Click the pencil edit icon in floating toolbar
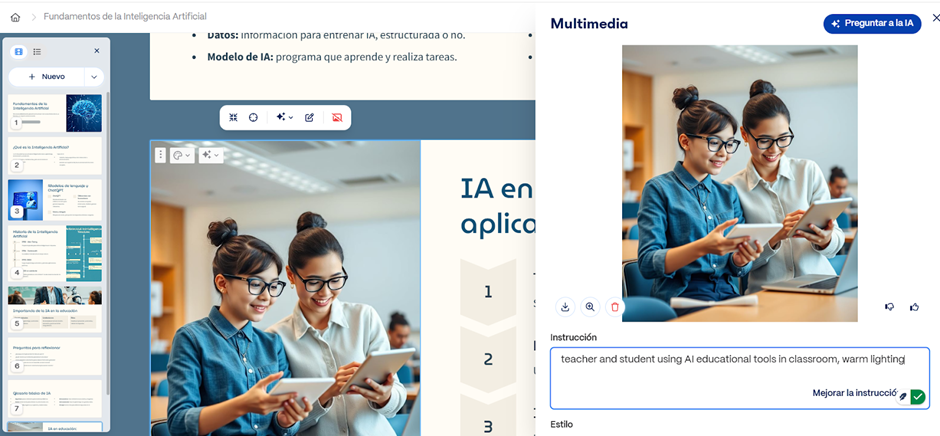Screen dimensions: 940x436 (309, 118)
